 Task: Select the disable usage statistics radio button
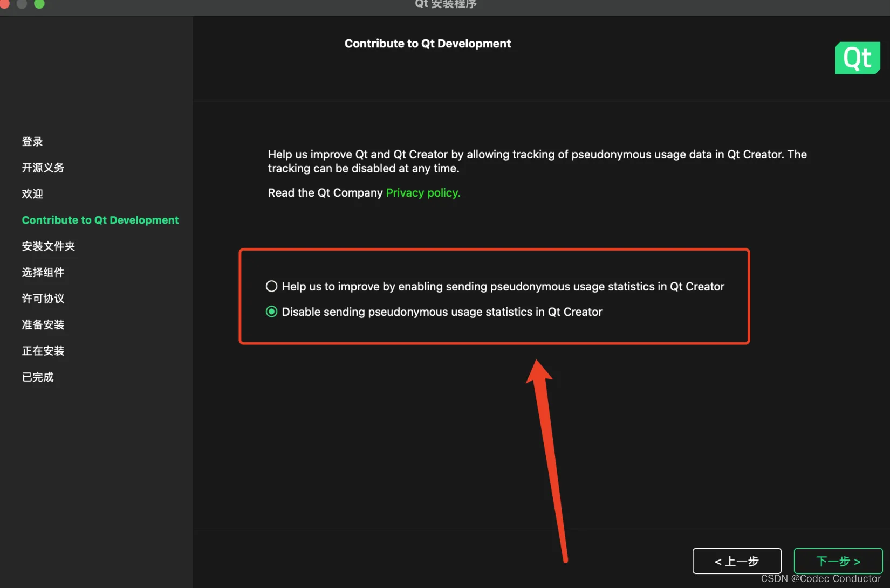click(x=271, y=312)
